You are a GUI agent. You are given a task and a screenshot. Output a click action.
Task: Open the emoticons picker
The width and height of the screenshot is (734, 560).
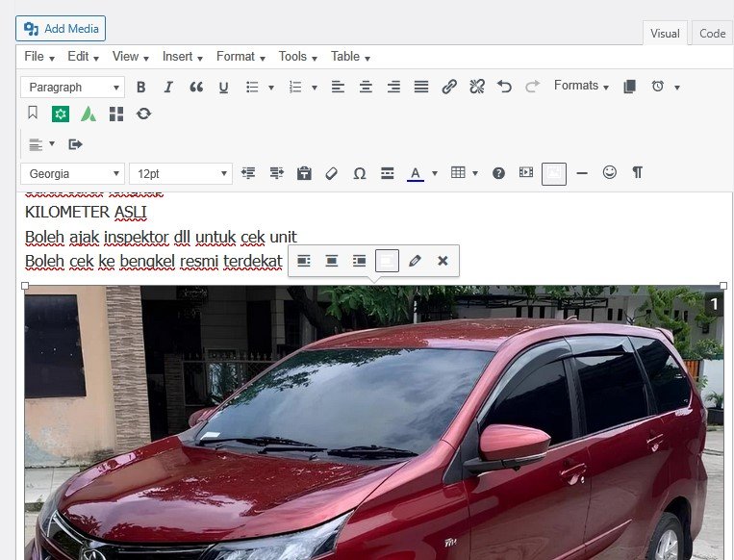tap(609, 173)
